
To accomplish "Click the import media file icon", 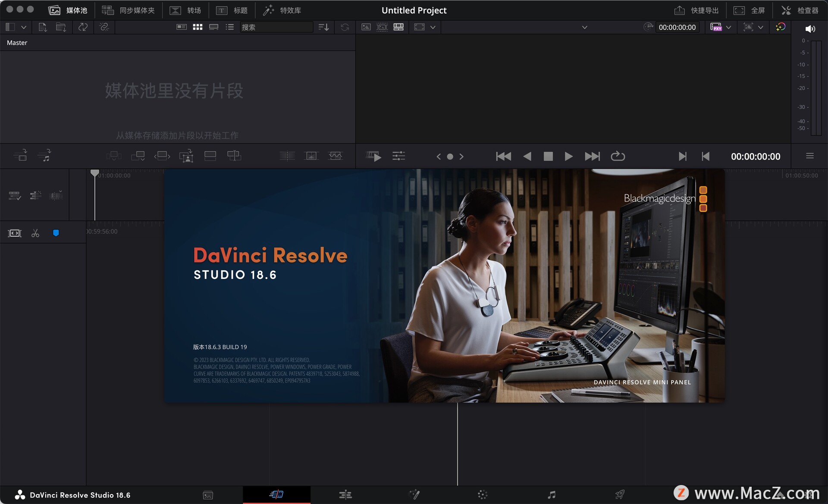I will click(x=42, y=27).
